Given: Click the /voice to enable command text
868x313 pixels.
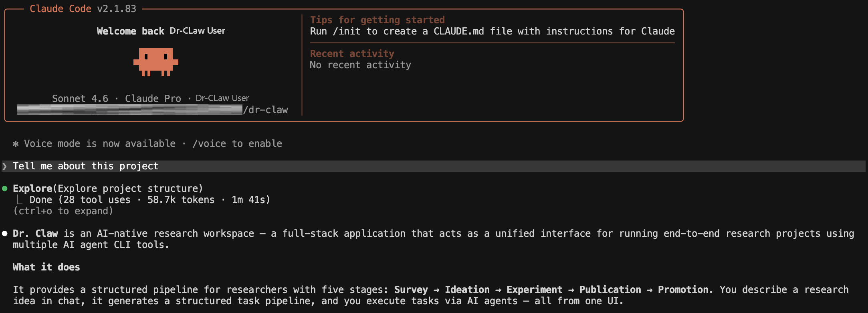Looking at the screenshot, I should (x=237, y=144).
